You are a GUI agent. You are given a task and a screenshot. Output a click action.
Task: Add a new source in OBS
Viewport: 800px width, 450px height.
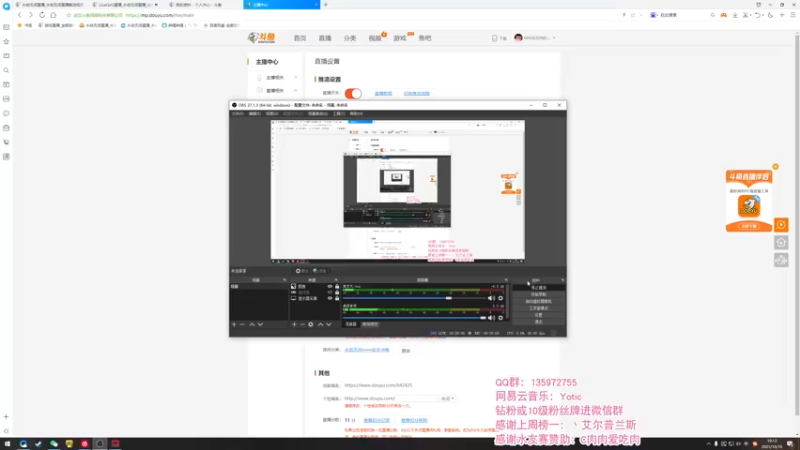[294, 324]
